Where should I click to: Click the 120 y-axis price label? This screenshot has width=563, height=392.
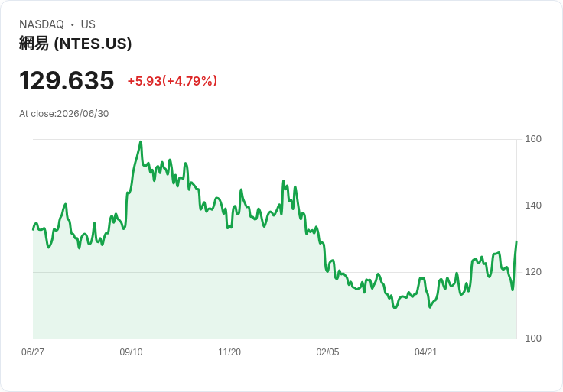point(533,272)
